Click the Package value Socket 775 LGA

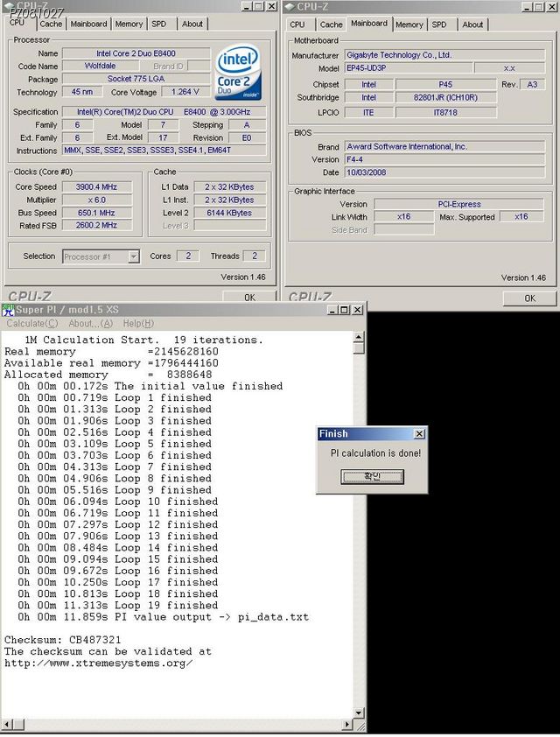coord(136,79)
